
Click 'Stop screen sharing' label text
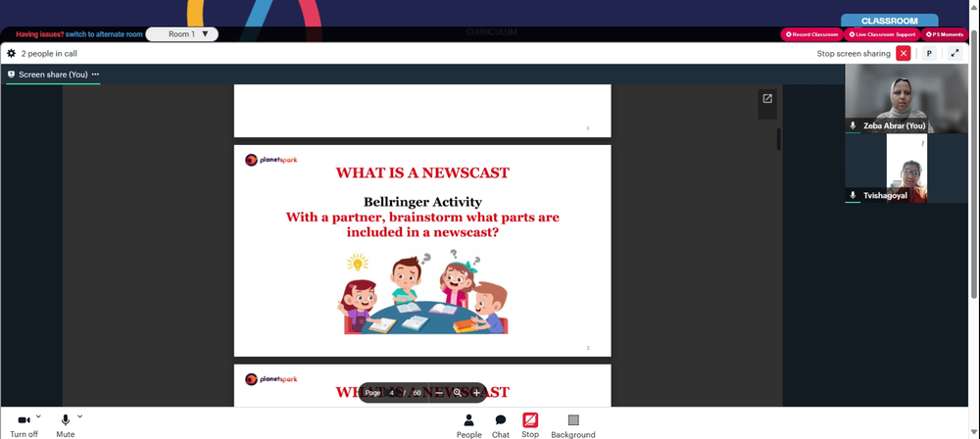854,54
